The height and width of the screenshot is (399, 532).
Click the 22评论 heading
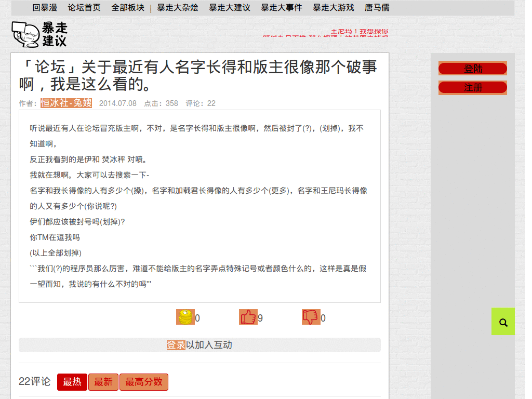(35, 381)
